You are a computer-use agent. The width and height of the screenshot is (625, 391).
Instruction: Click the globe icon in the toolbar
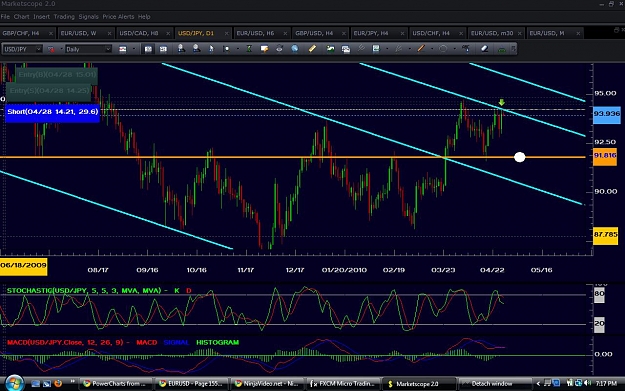(x=295, y=49)
